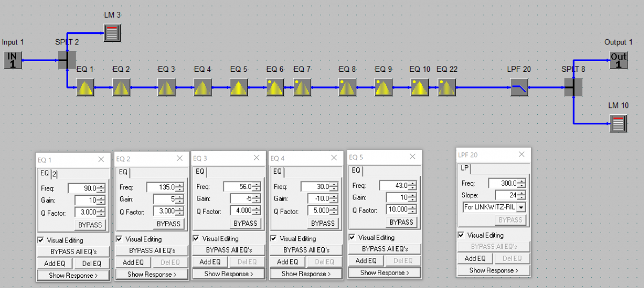Viewport: 644px width, 288px height.
Task: Select the EQ tab in EQ 1 panel
Action: click(45, 173)
